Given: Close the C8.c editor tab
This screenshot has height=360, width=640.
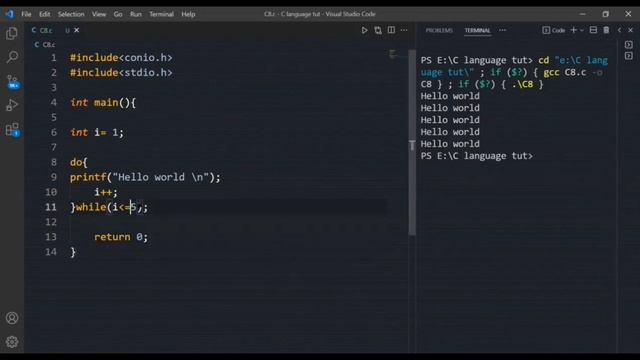Looking at the screenshot, I should pyautogui.click(x=76, y=30).
